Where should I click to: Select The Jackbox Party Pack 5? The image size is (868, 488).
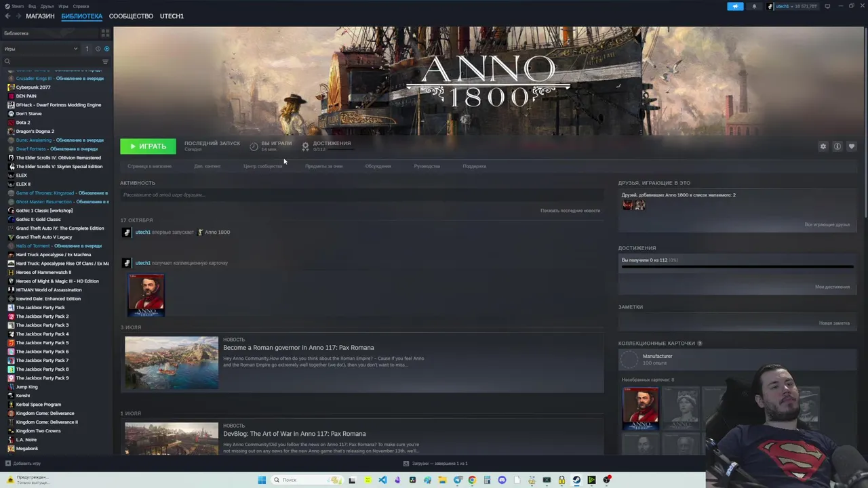tap(42, 343)
